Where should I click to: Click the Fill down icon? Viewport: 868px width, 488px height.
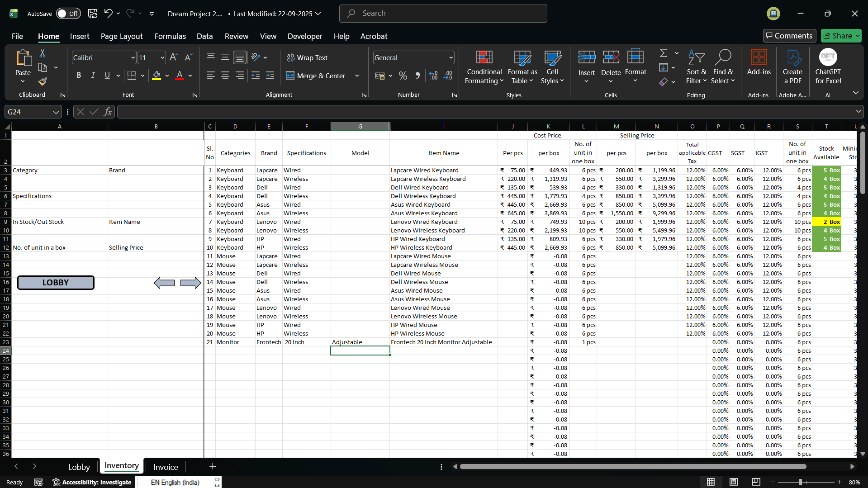tap(664, 67)
